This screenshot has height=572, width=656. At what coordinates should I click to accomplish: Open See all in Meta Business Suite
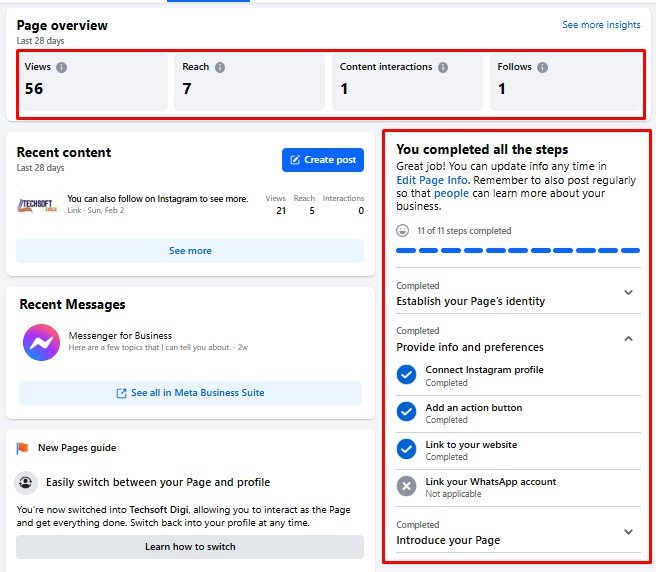pos(190,393)
